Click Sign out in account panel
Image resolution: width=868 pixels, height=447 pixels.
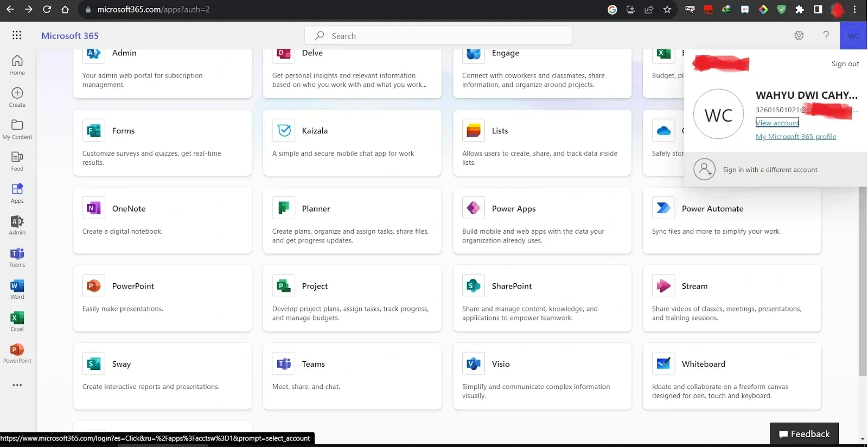tap(845, 64)
